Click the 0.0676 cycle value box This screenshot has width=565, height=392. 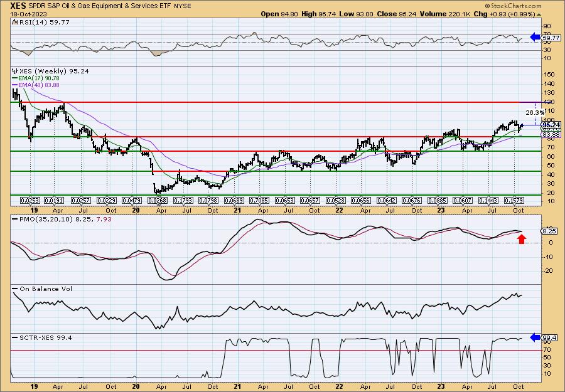(x=412, y=200)
